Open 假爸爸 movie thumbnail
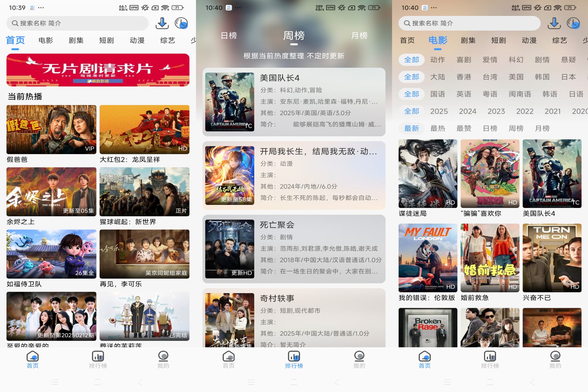588x392 pixels. (51, 129)
